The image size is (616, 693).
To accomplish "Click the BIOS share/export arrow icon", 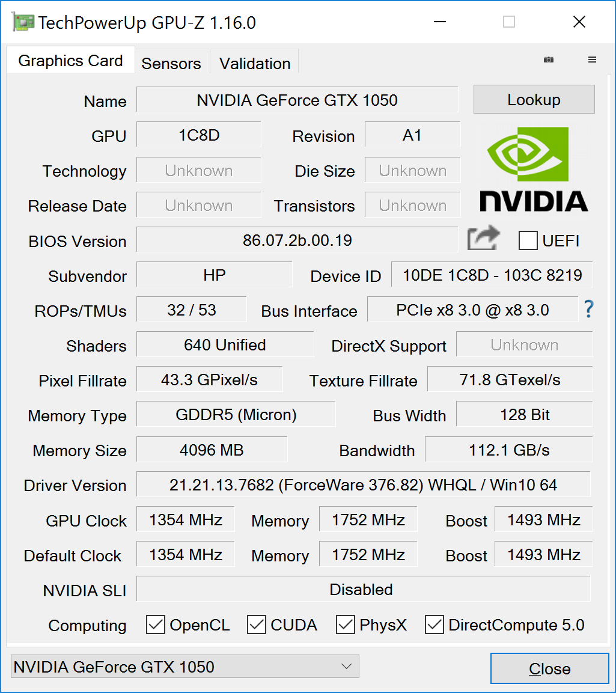I will click(483, 239).
